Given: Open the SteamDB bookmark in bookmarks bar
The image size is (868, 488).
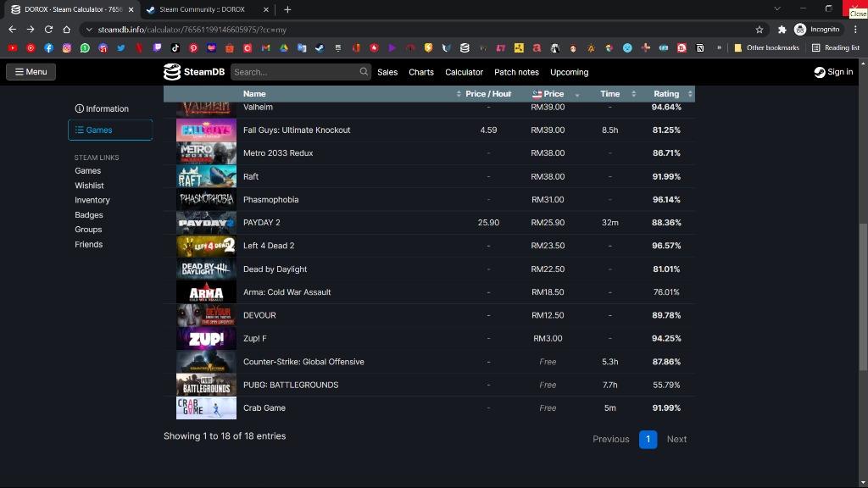Looking at the screenshot, I should tap(465, 48).
